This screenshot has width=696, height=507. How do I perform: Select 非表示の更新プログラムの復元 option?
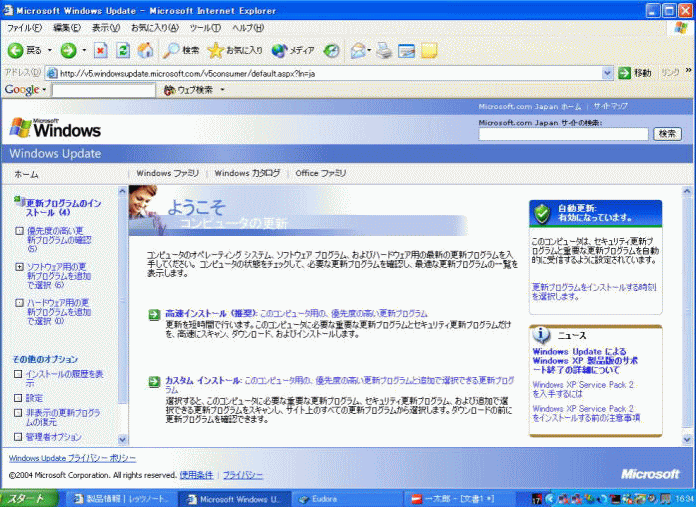click(63, 417)
